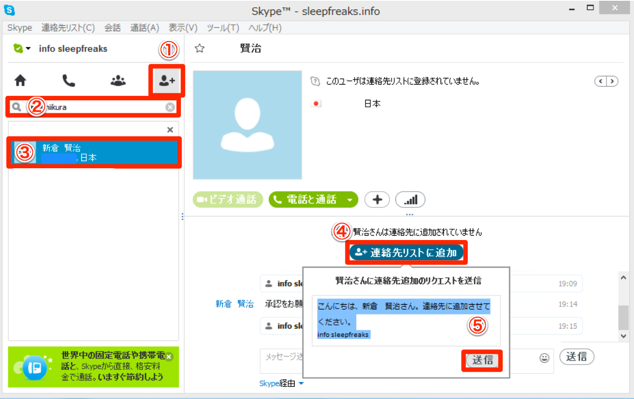Click the chat scrollbar down arrow

point(623,336)
